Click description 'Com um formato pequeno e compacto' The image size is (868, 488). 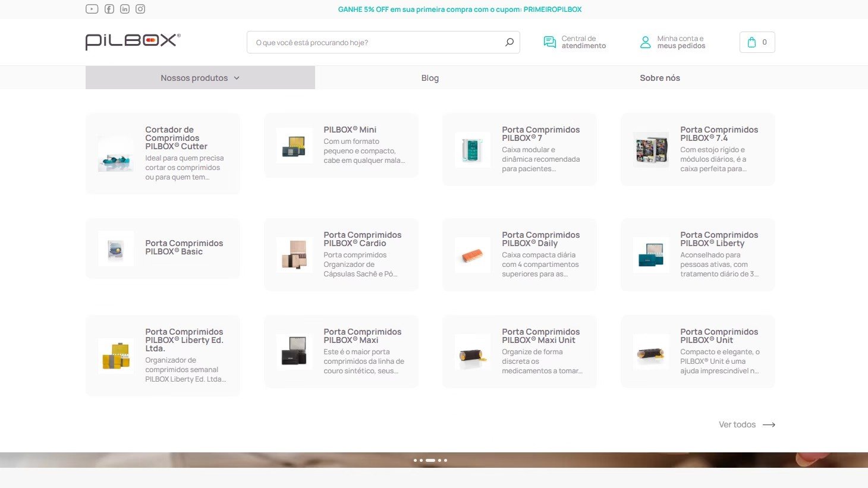[364, 151]
